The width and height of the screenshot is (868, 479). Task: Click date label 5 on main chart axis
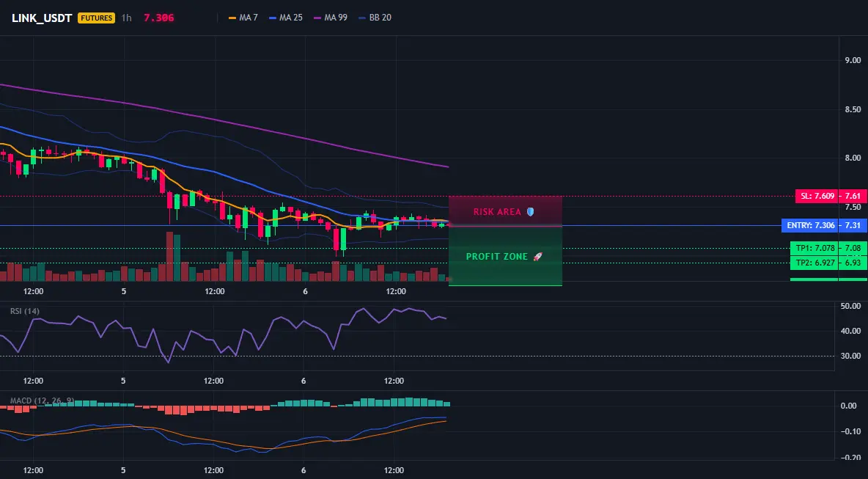click(x=123, y=291)
